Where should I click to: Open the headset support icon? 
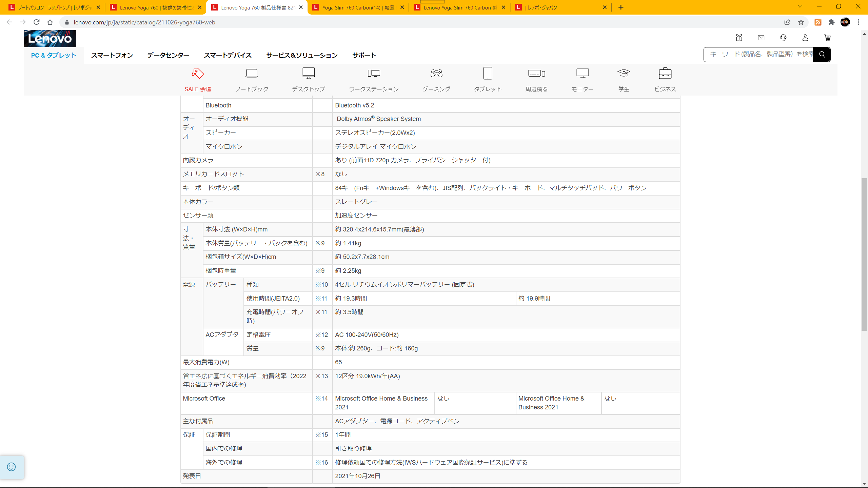tap(783, 38)
